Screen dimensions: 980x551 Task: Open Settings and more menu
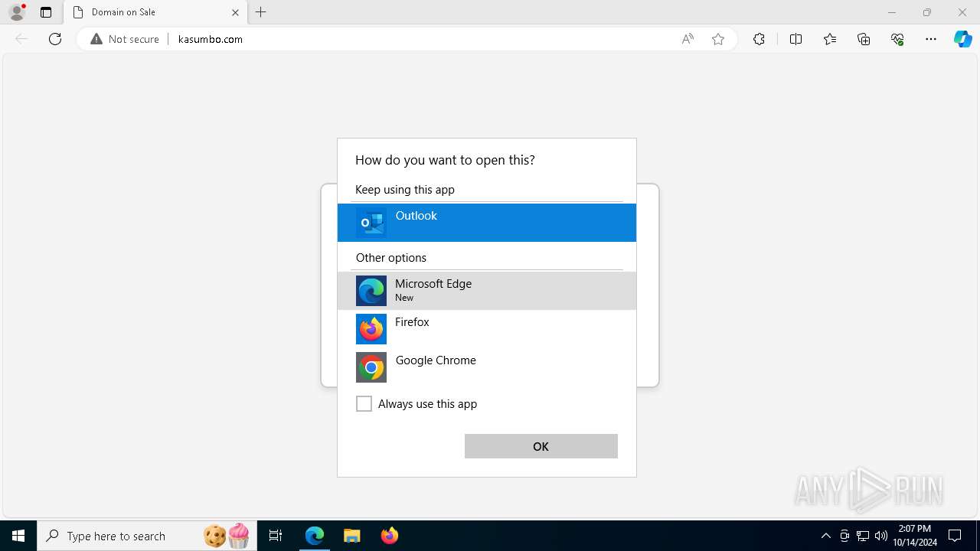pyautogui.click(x=931, y=39)
